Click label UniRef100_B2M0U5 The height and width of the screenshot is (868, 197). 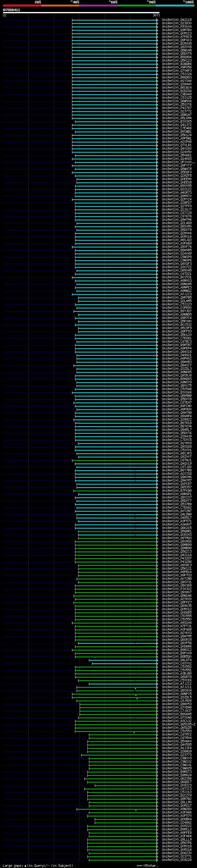[x=177, y=43]
